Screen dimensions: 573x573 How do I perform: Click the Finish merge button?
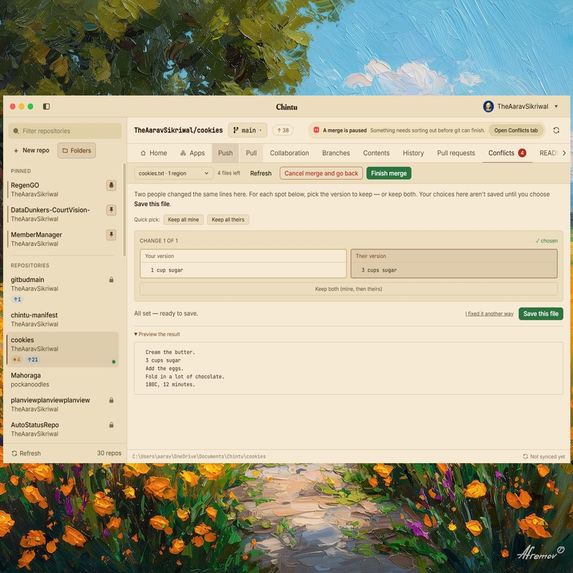[389, 173]
